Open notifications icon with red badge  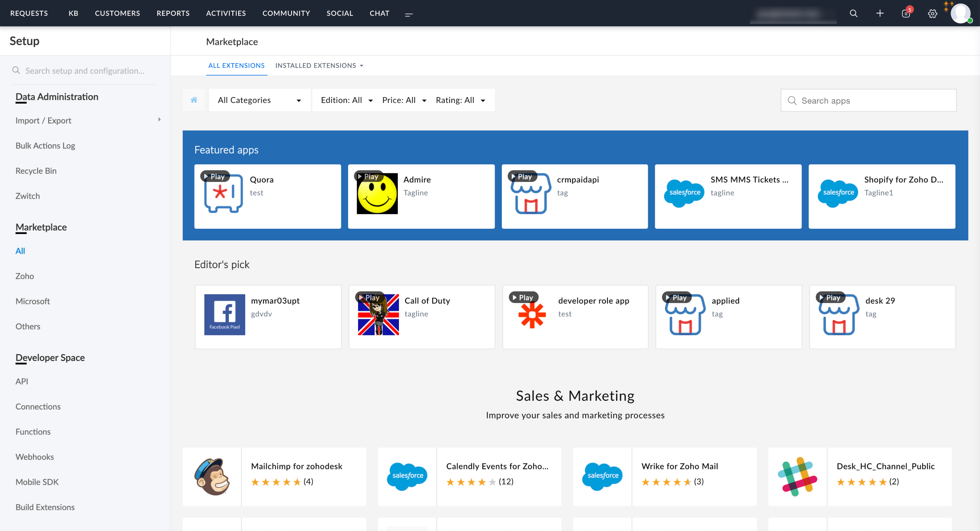click(x=906, y=13)
